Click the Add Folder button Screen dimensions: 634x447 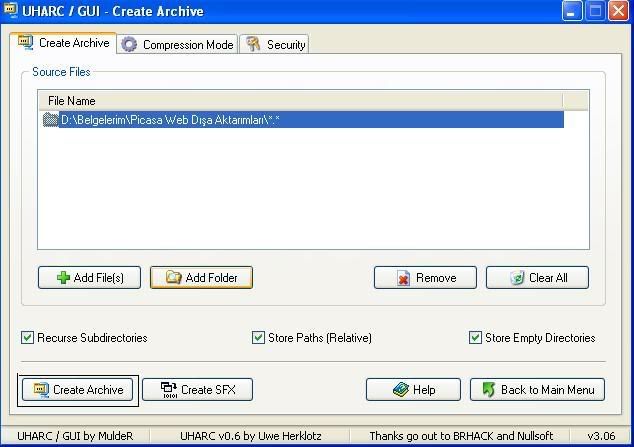click(x=201, y=278)
